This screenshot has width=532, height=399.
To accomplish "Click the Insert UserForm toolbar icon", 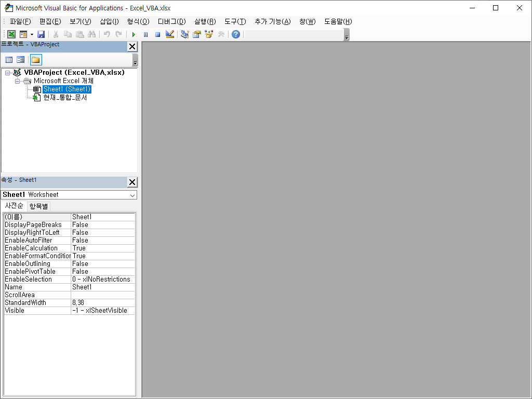I will pos(23,34).
